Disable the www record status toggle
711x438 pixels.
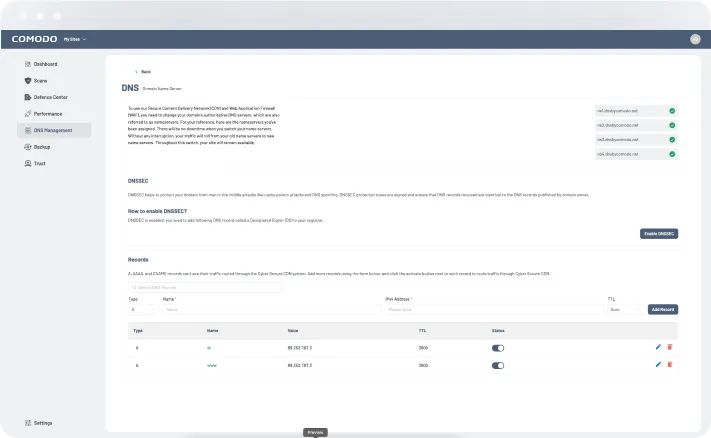point(498,366)
